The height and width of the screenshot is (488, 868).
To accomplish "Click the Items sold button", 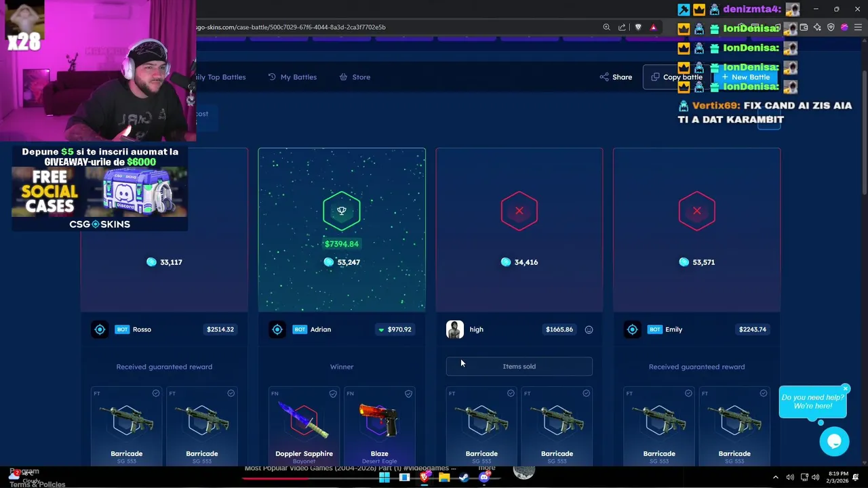I will 519,367.
